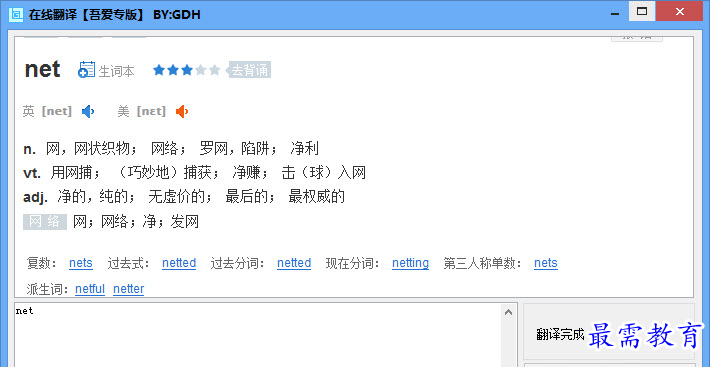Open the derived word link netter
The height and width of the screenshot is (367, 710).
pyautogui.click(x=129, y=289)
